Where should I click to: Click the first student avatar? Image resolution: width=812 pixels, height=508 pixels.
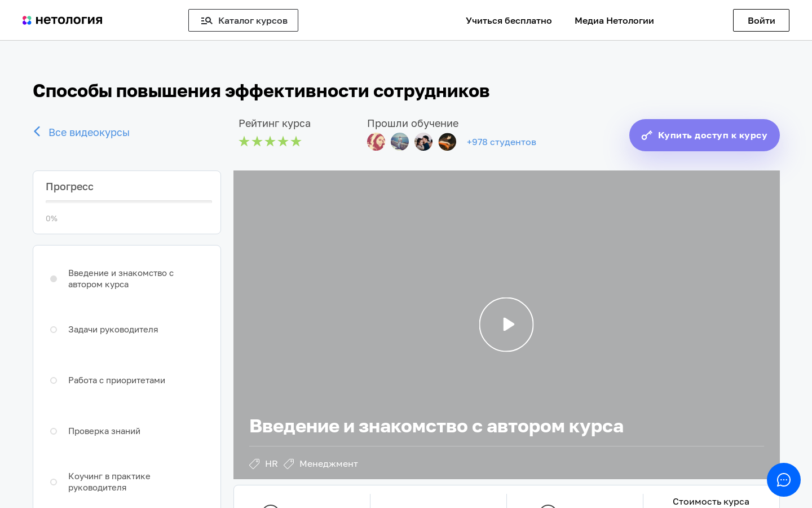click(x=376, y=142)
